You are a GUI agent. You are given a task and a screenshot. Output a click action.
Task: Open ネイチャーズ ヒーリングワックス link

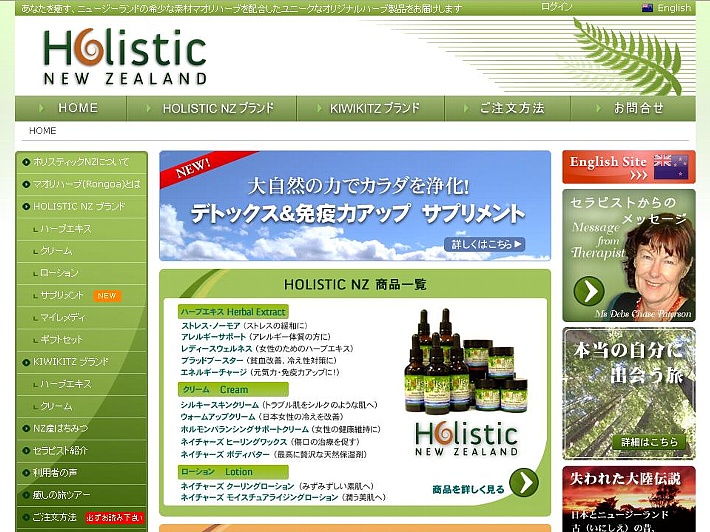pyautogui.click(x=234, y=441)
